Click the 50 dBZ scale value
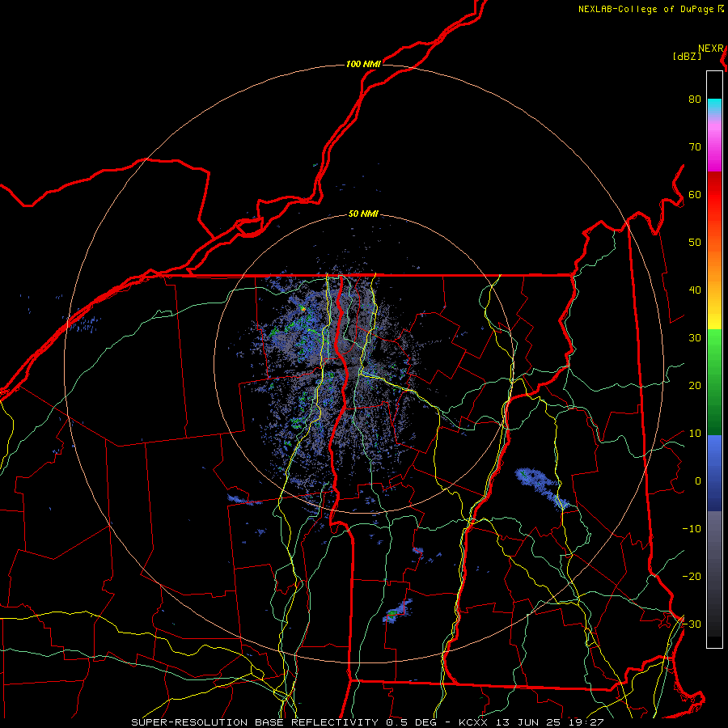728x728 pixels. pyautogui.click(x=695, y=243)
